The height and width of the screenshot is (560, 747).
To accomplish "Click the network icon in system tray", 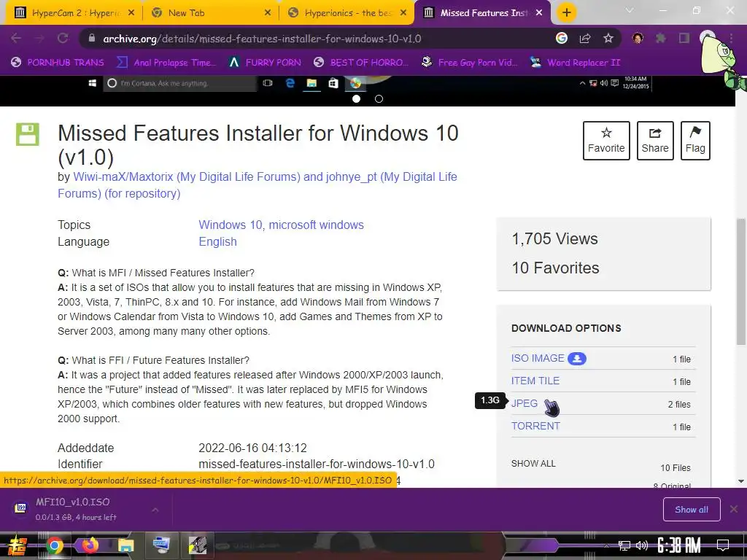I will pyautogui.click(x=624, y=545).
